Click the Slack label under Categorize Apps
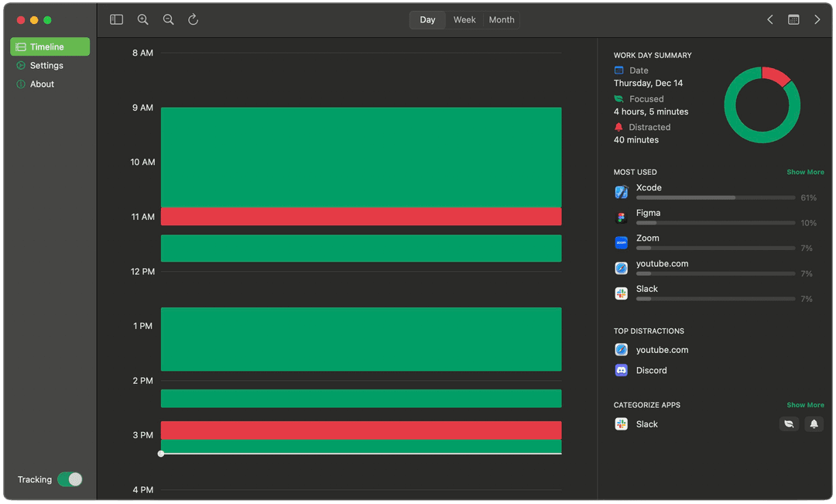 click(x=646, y=424)
